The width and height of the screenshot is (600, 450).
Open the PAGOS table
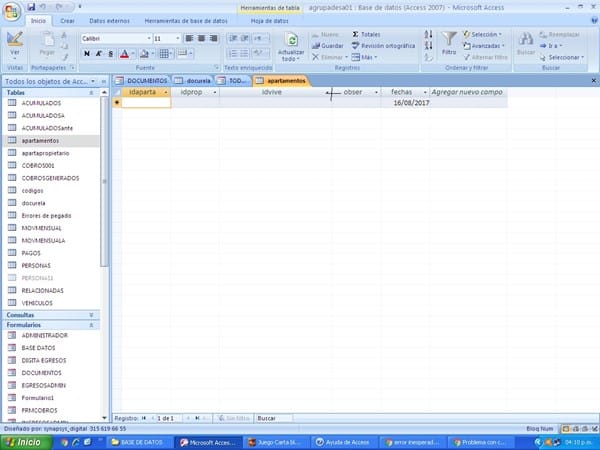[x=31, y=253]
